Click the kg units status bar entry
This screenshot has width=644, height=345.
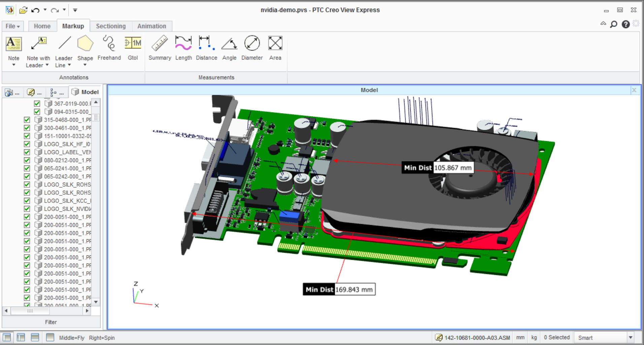tap(534, 337)
